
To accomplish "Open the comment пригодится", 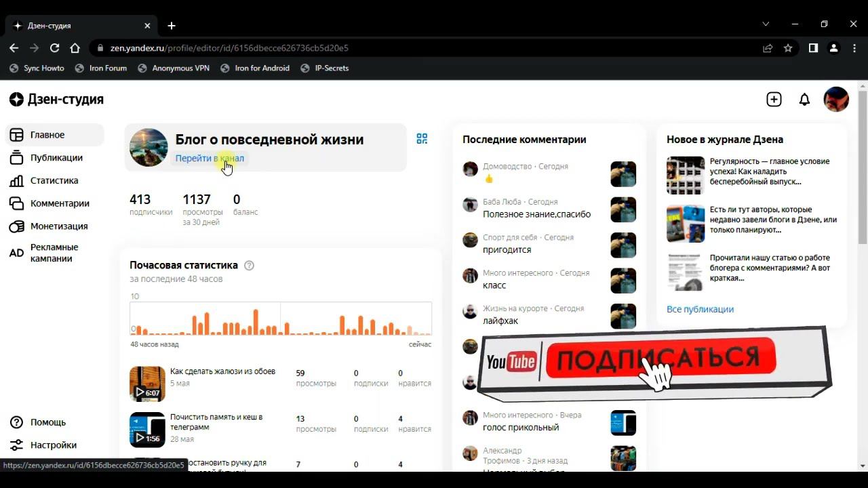I will (507, 249).
